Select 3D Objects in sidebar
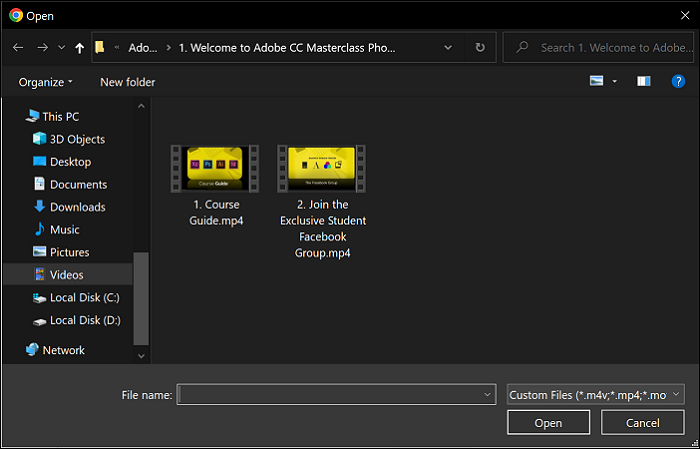The image size is (700, 449). pos(76,139)
